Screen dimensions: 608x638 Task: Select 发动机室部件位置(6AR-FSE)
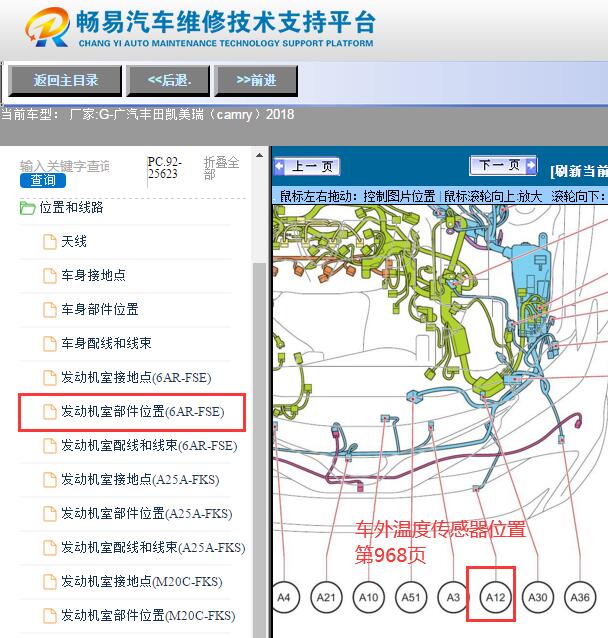point(143,412)
